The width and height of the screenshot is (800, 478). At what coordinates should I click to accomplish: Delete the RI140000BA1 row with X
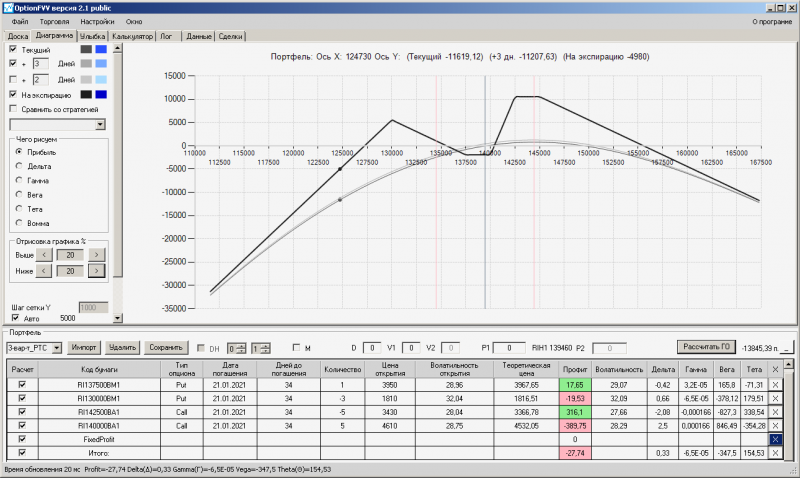775,425
